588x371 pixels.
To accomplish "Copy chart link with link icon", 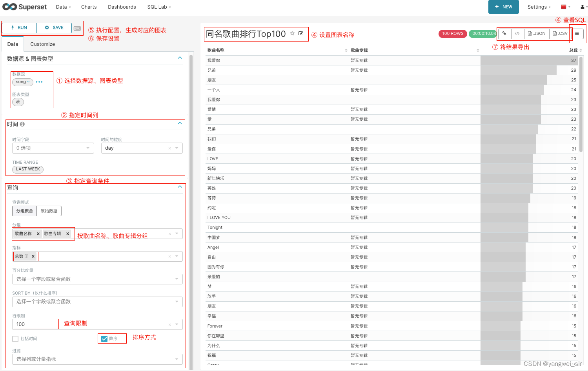I will (x=504, y=34).
